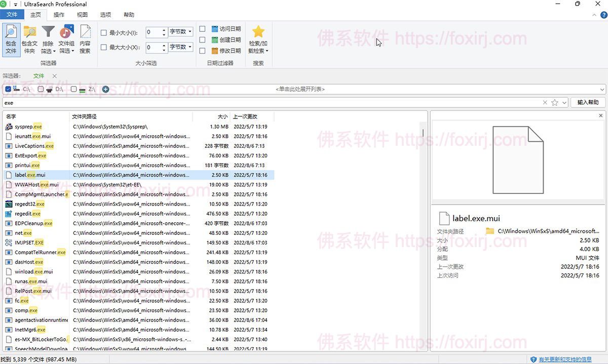Open the search box history dropdown arrow
Screen dimensions: 608x364
[563, 102]
